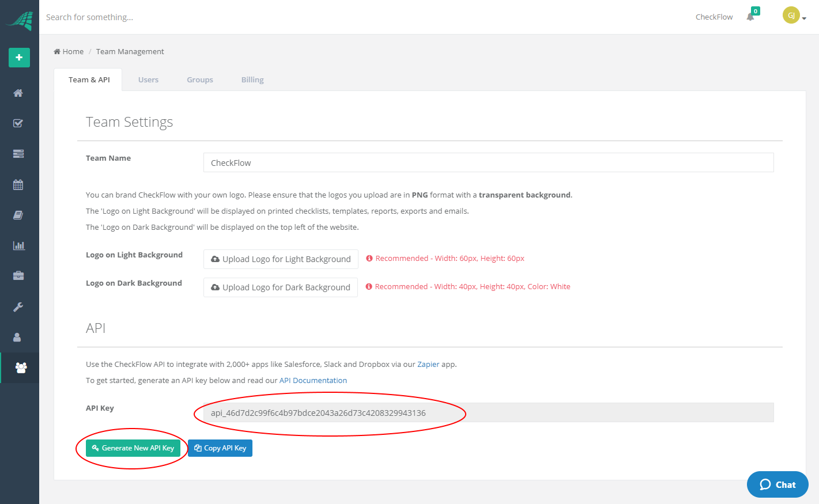This screenshot has width=819, height=504.
Task: Click Upload Logo for Dark Background button
Action: (x=281, y=287)
